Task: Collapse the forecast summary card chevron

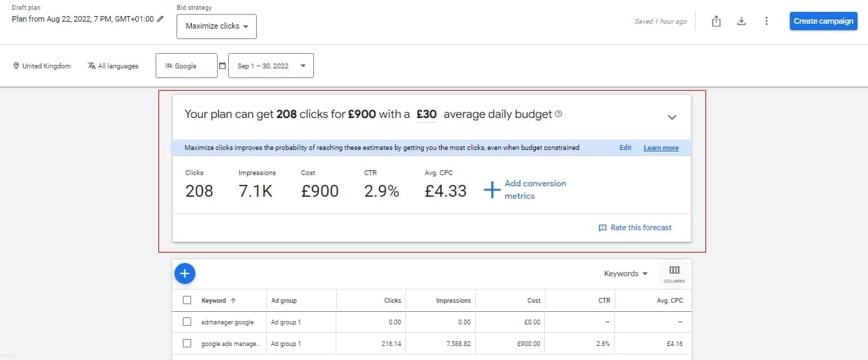Action: pos(672,117)
